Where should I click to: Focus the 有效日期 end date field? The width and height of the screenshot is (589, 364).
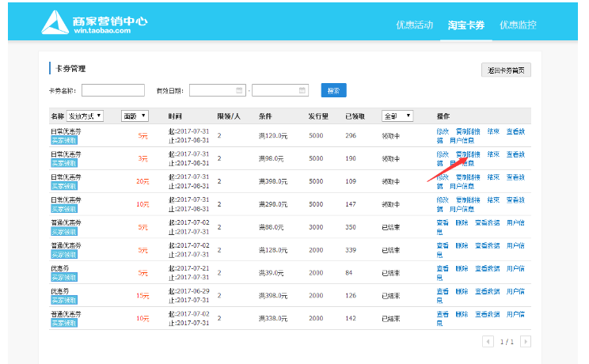point(280,90)
